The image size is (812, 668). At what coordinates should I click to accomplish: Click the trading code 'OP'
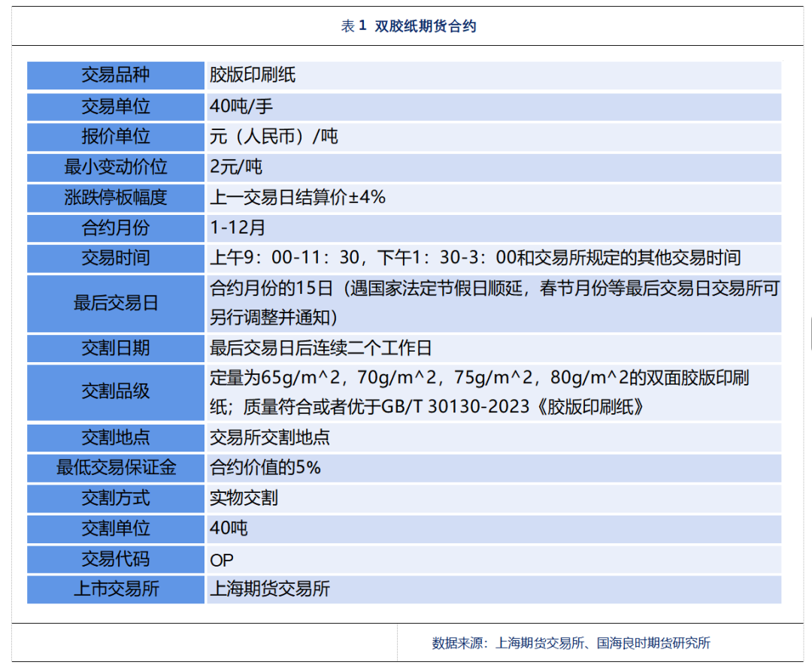(222, 561)
